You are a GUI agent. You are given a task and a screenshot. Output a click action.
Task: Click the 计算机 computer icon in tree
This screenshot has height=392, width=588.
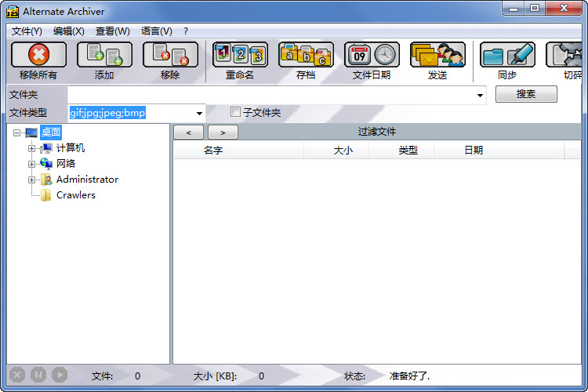pos(46,148)
